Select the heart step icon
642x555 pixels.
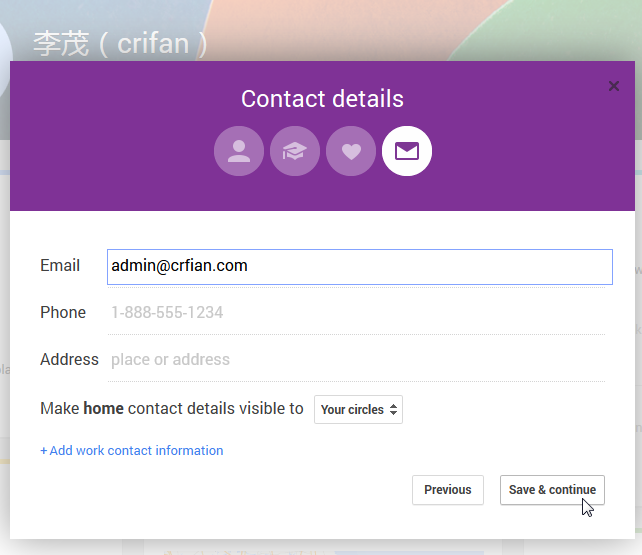pos(351,151)
